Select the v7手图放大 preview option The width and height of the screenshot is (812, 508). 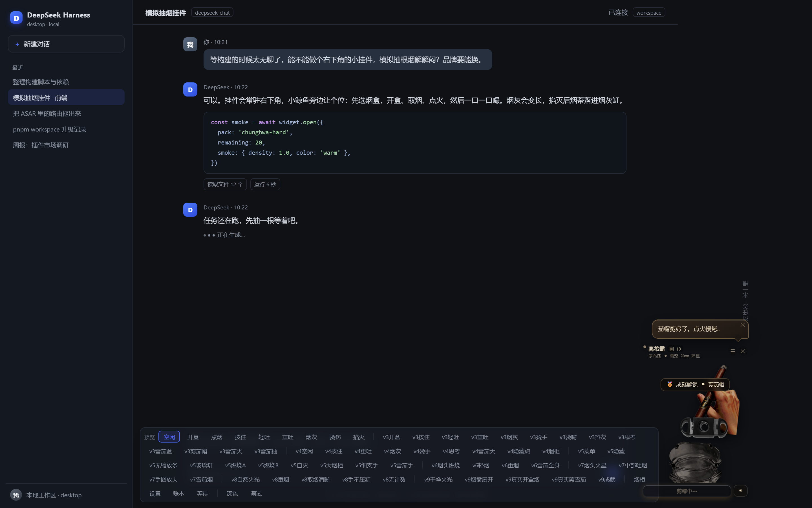(x=164, y=479)
